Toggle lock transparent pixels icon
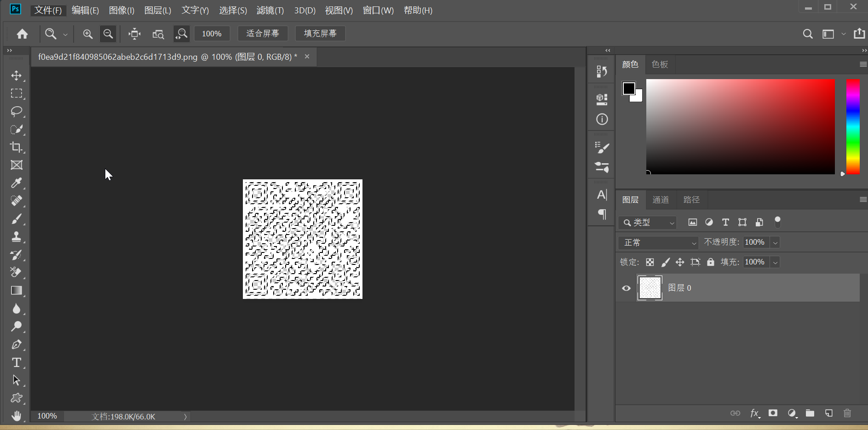The height and width of the screenshot is (430, 868). point(650,262)
